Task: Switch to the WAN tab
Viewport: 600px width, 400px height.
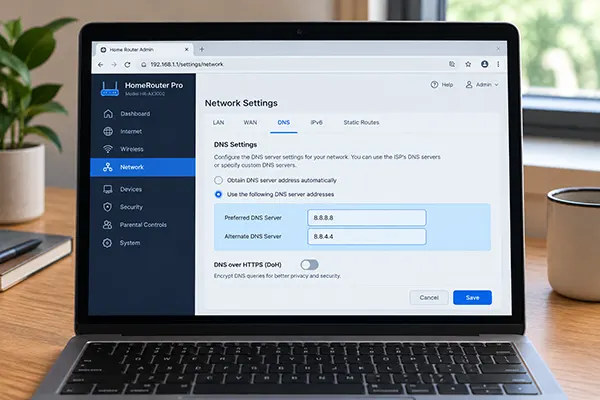Action: tap(250, 122)
